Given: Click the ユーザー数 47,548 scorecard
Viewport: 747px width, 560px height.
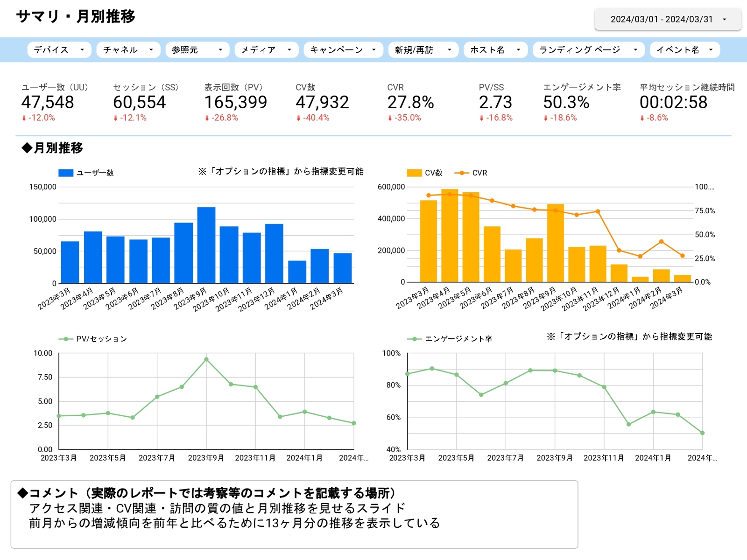Looking at the screenshot, I should coord(48,102).
